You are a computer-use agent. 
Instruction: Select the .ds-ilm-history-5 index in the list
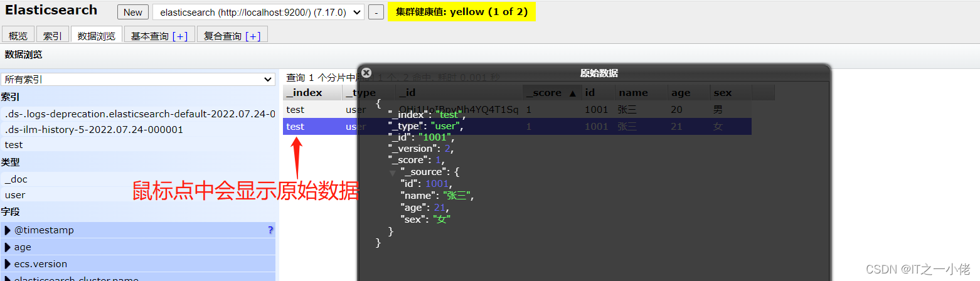(138, 129)
